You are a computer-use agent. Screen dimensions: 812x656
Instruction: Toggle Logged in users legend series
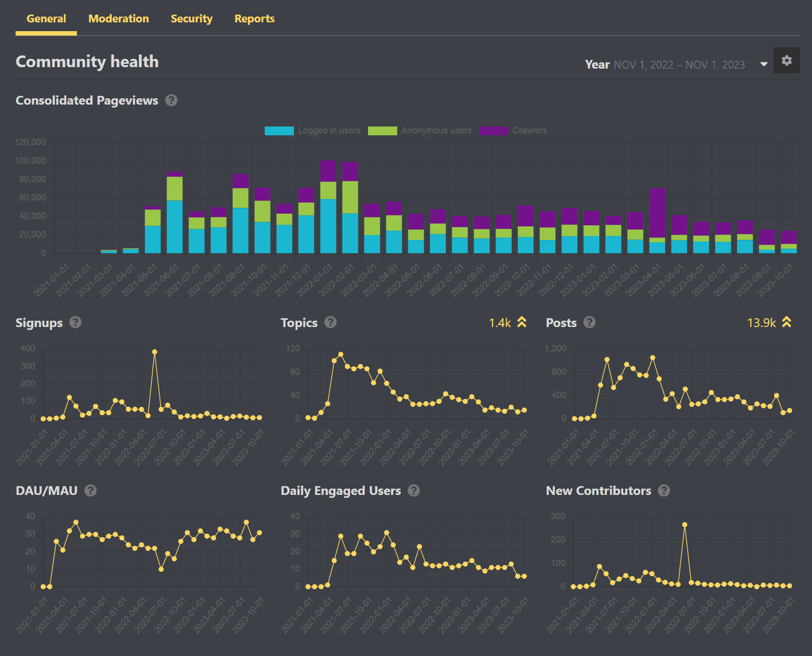click(329, 130)
